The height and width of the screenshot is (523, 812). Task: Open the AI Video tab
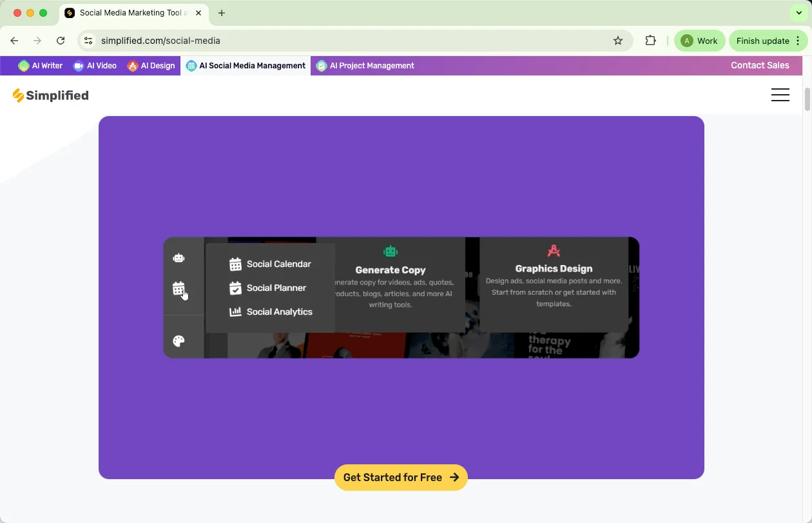(95, 66)
